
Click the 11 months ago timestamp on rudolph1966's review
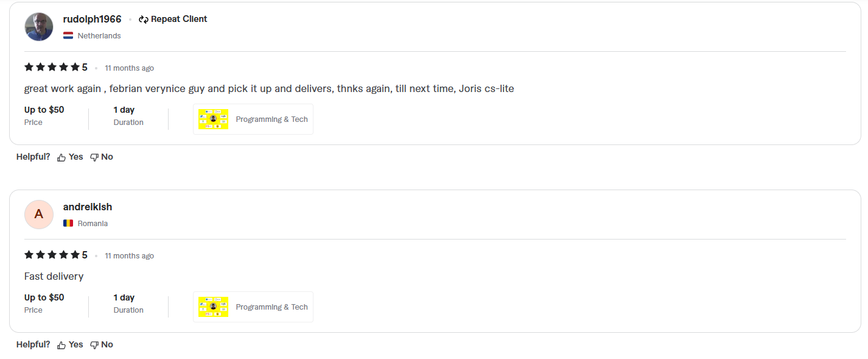129,68
